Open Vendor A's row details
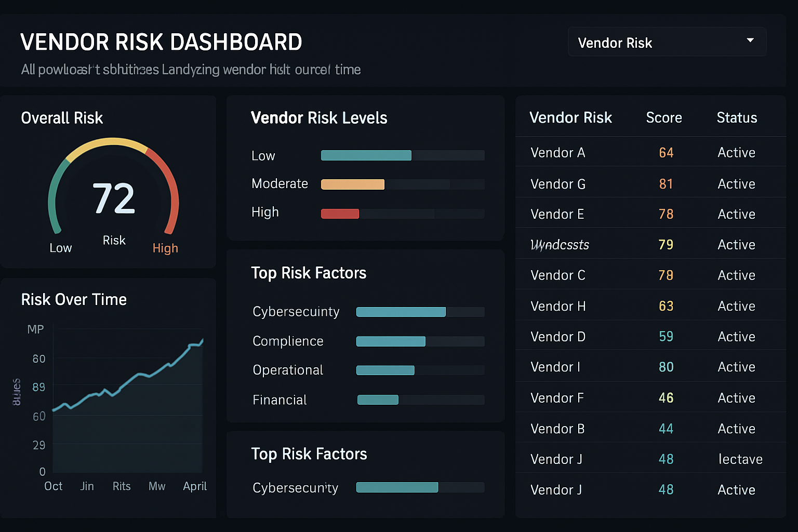Viewport: 798px width, 532px height. click(x=557, y=152)
